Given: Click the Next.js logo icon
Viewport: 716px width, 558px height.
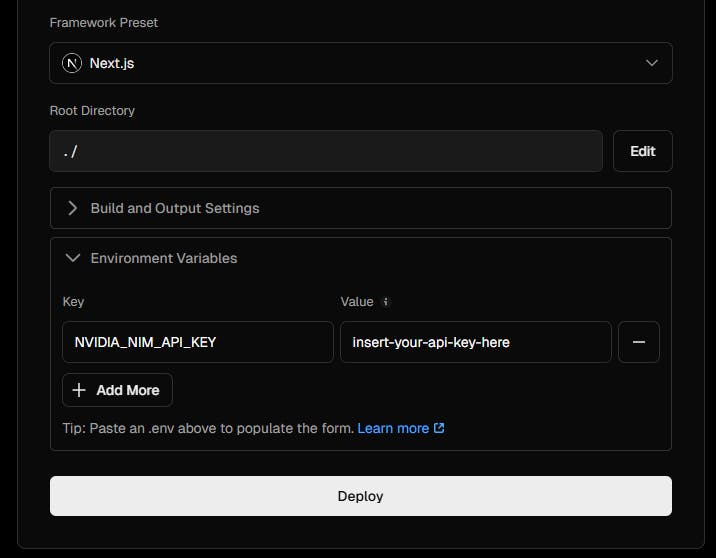Looking at the screenshot, I should point(72,63).
